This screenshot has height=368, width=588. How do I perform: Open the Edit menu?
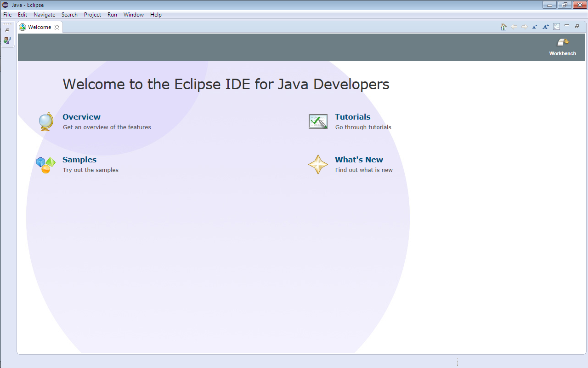[23, 15]
